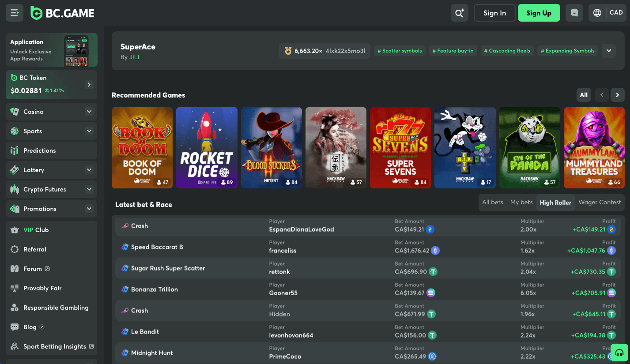Click the Lottery ticket icon
Screen dimensions: 630x364
pos(15,170)
